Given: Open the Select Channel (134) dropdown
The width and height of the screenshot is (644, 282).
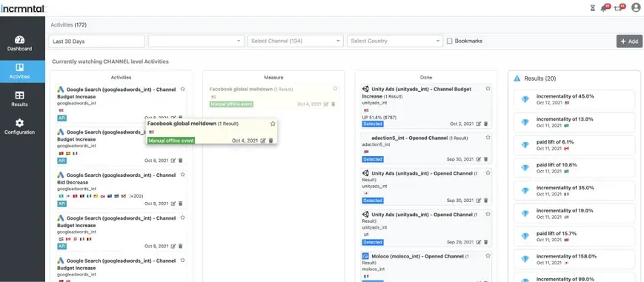Looking at the screenshot, I should [295, 41].
